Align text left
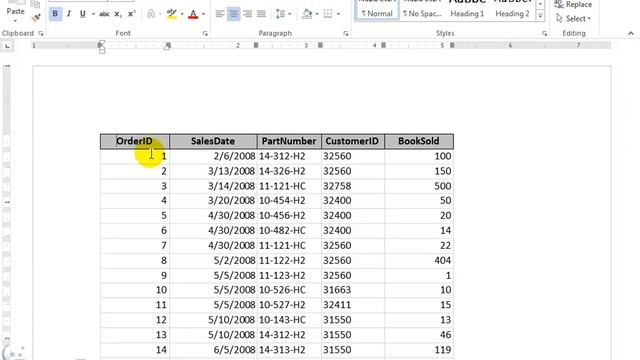 [220, 14]
